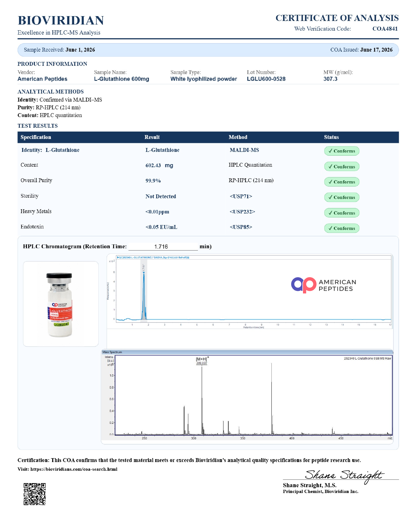Click the web verification code COA4841
The height and width of the screenshot is (532, 411).
coord(385,29)
